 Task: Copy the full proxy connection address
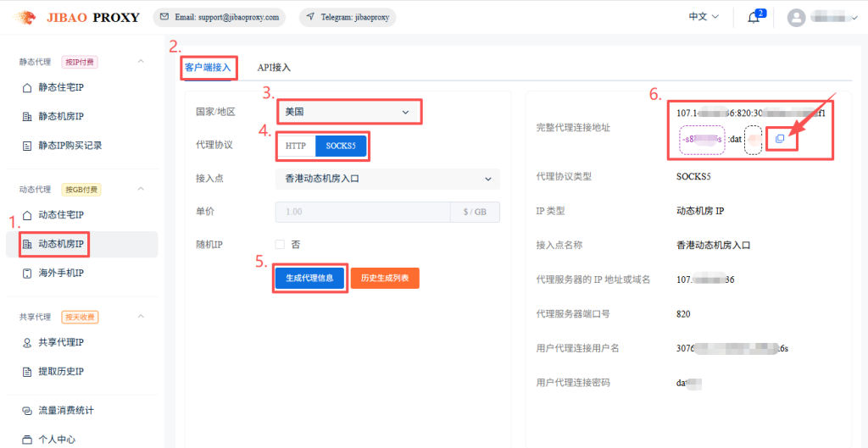point(780,139)
